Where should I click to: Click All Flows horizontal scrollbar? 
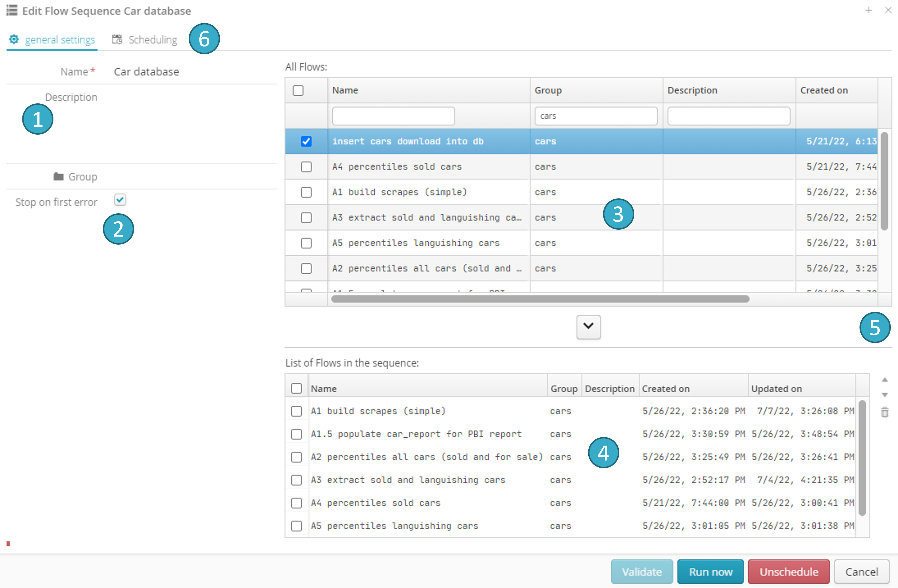tap(540, 299)
